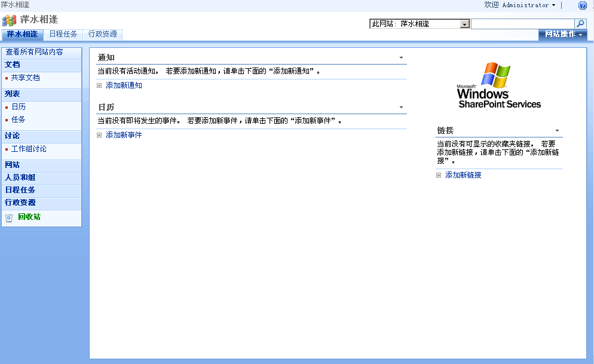Screen dimensions: 594x364
Task: Switch to the 萍水相逢 top tab
Action: (x=22, y=35)
